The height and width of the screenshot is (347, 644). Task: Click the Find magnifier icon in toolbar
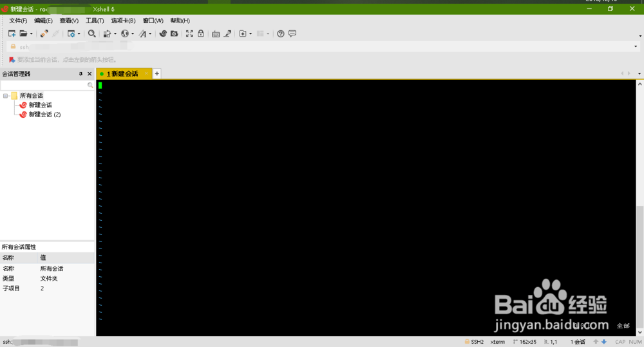[x=92, y=33]
